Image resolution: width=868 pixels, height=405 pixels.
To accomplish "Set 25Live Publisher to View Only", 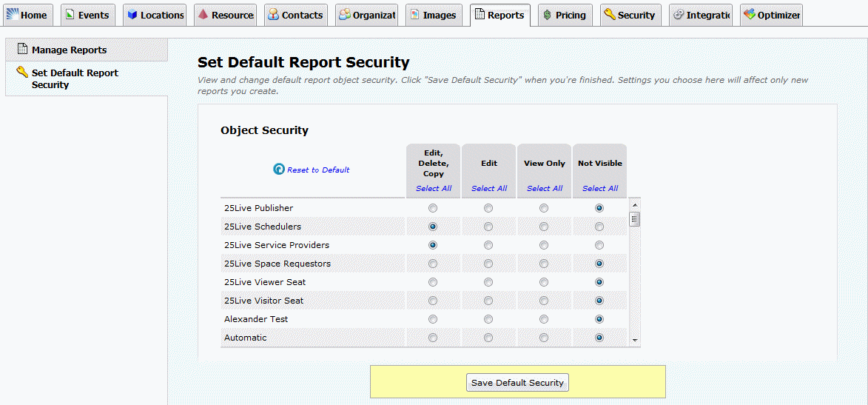I will point(544,208).
